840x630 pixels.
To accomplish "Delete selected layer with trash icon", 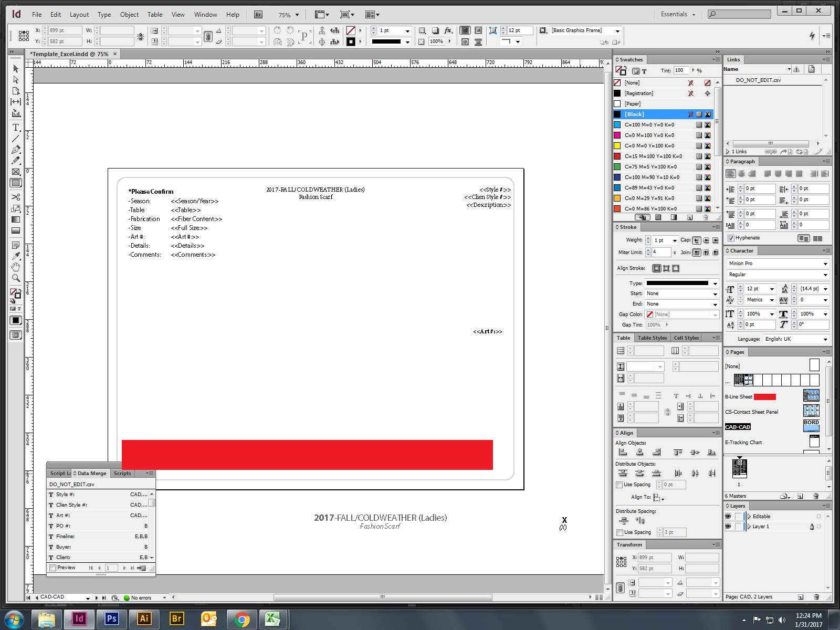I will pos(816,597).
